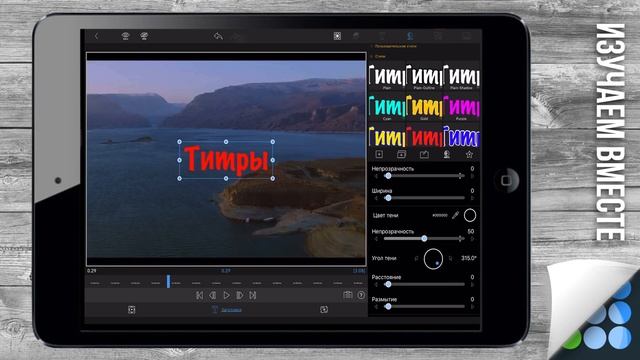640x360 pixels.
Task: Apply the Plain Shadow style preset
Action: pos(461,77)
